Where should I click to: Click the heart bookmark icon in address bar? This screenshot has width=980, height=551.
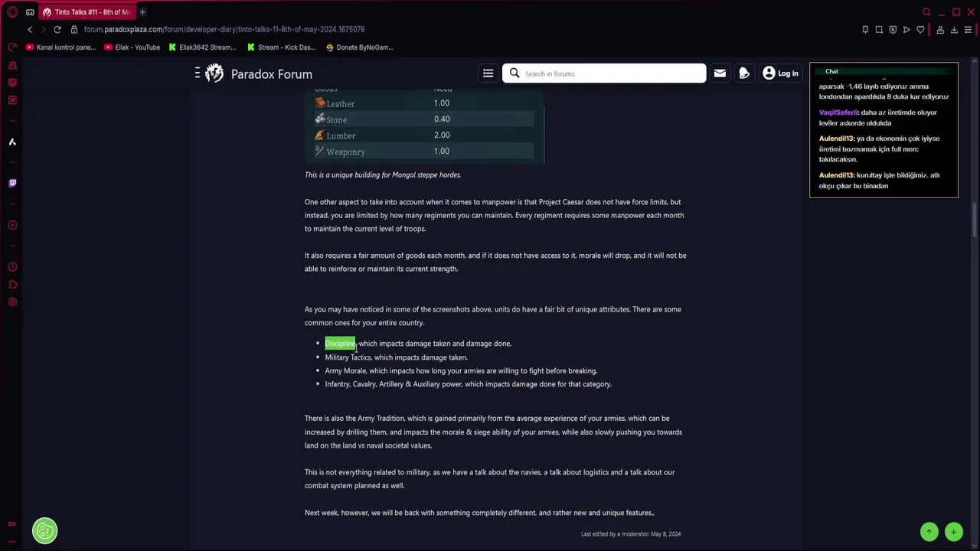[x=920, y=29]
